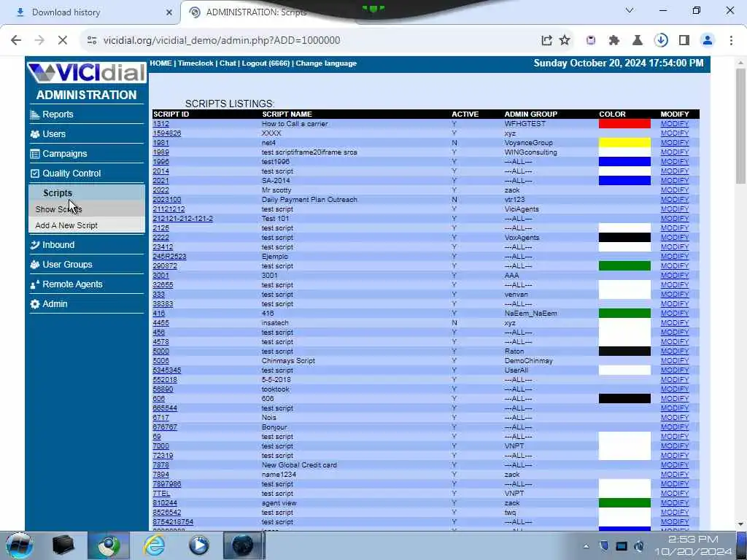Open script ID 212121-212-121-2
The image size is (747, 560).
tap(182, 219)
